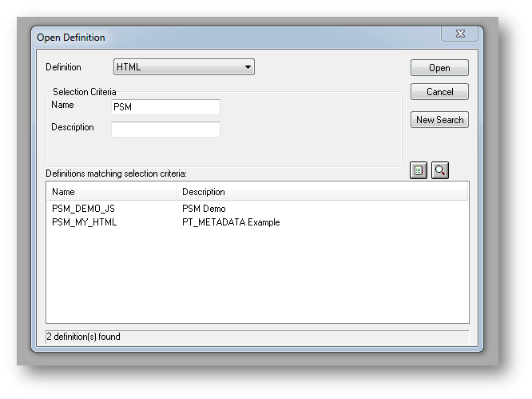Sort results by Name column header
Viewport: 532px width, 399px height.
112,192
